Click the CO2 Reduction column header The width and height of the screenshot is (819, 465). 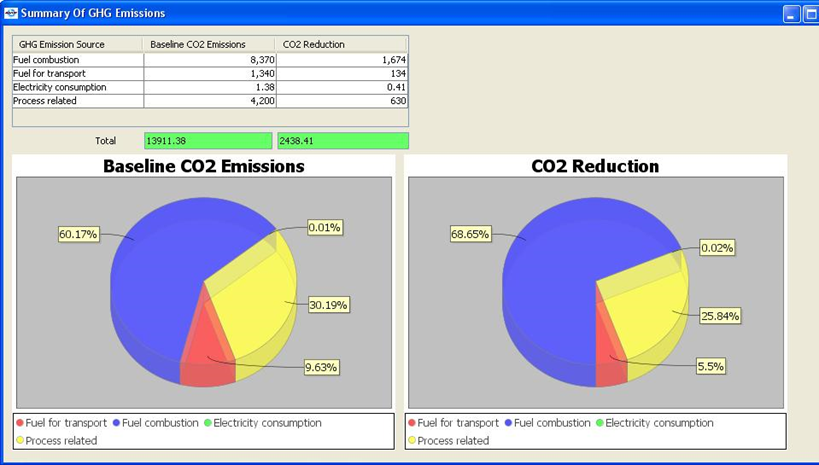(341, 44)
